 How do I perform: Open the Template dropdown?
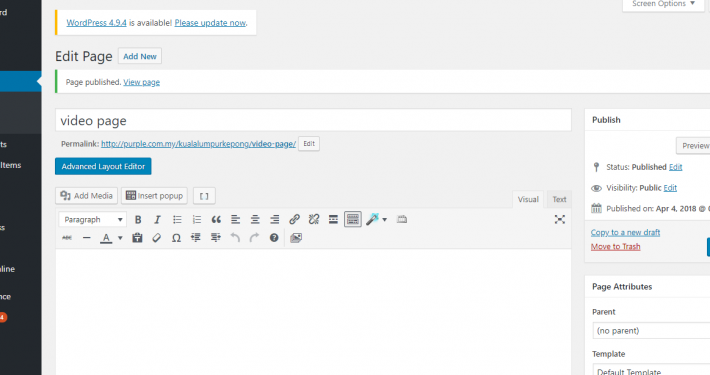click(652, 370)
